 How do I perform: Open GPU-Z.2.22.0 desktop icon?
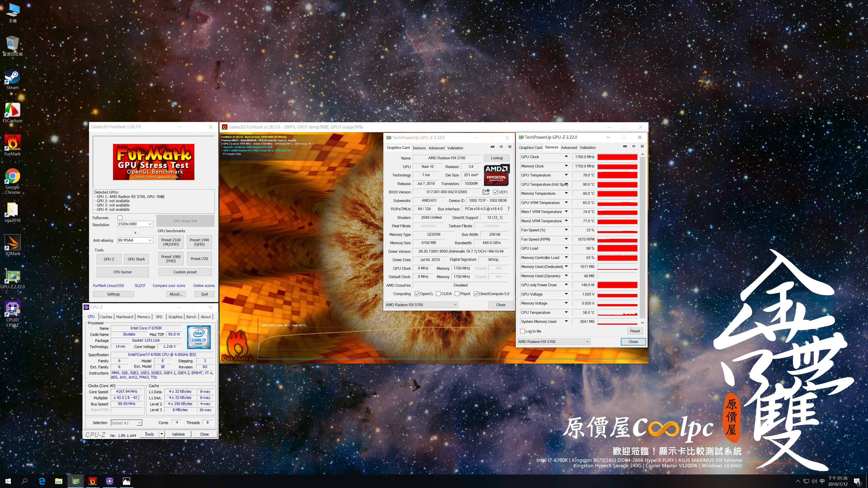point(12,279)
